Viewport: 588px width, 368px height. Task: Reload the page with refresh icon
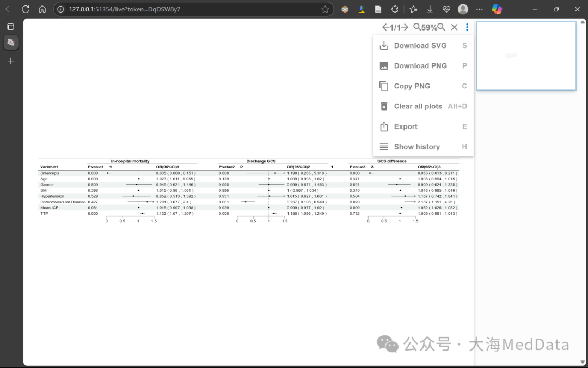click(x=26, y=9)
